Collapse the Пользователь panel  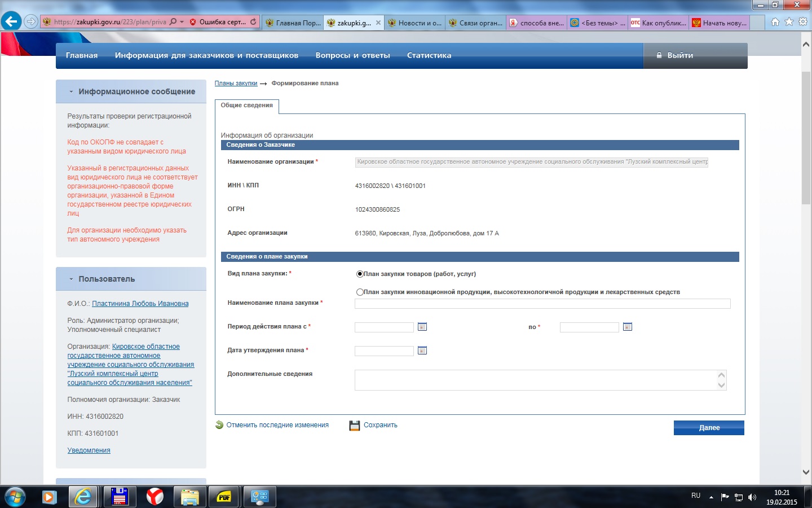[71, 279]
